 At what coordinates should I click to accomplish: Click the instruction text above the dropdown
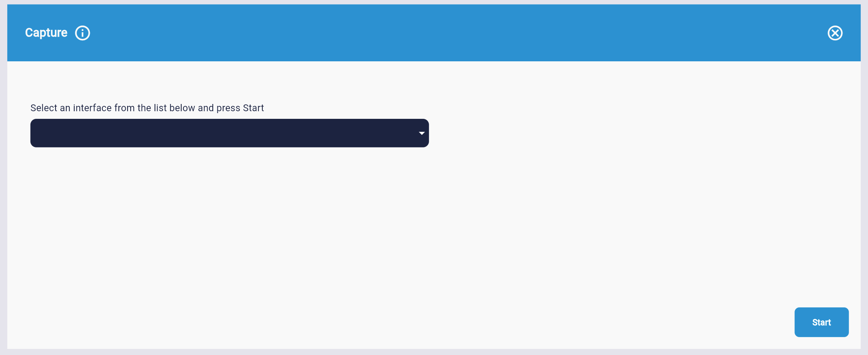pyautogui.click(x=147, y=108)
